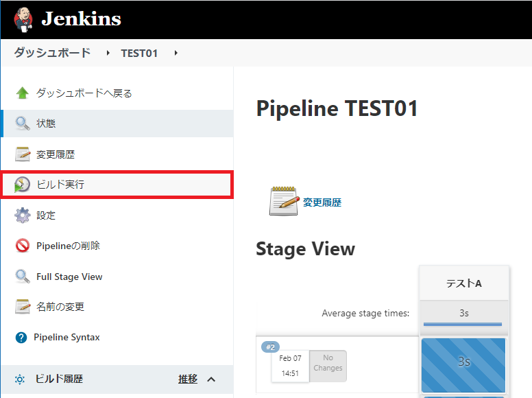
Task: Open the 設定 sidebar item
Action: pos(46,215)
